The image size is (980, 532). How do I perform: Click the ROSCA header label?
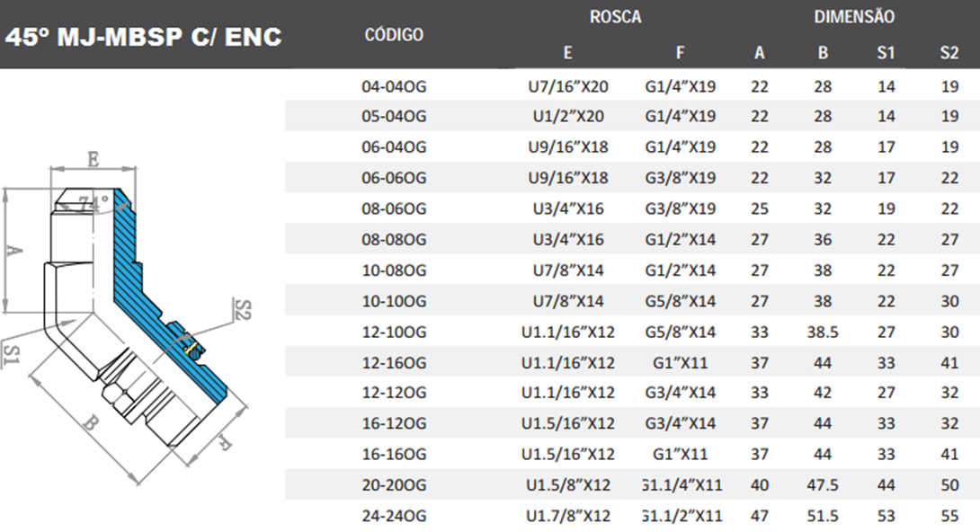click(615, 17)
